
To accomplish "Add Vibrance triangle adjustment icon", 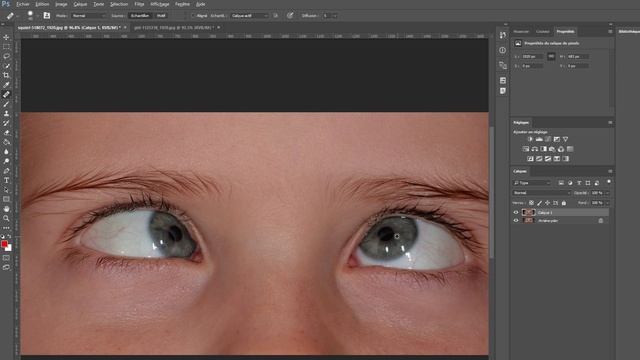I will [x=565, y=139].
